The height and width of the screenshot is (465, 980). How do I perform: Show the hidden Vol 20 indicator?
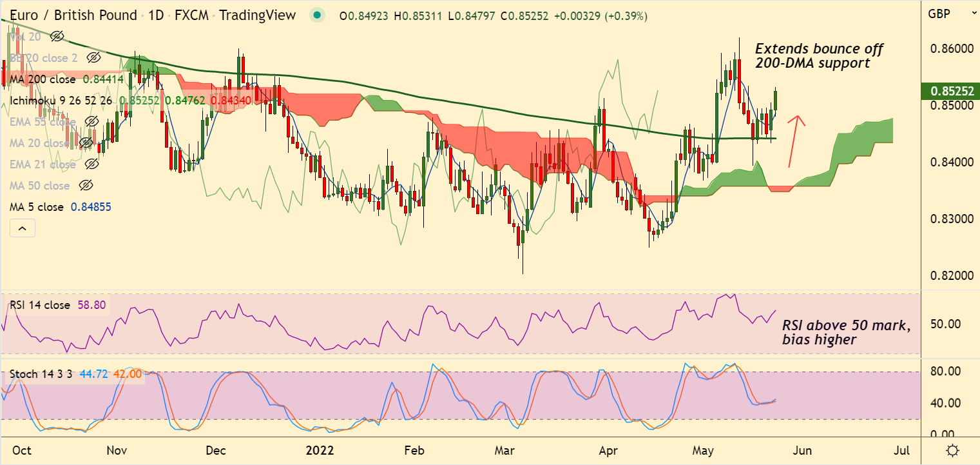[x=57, y=37]
